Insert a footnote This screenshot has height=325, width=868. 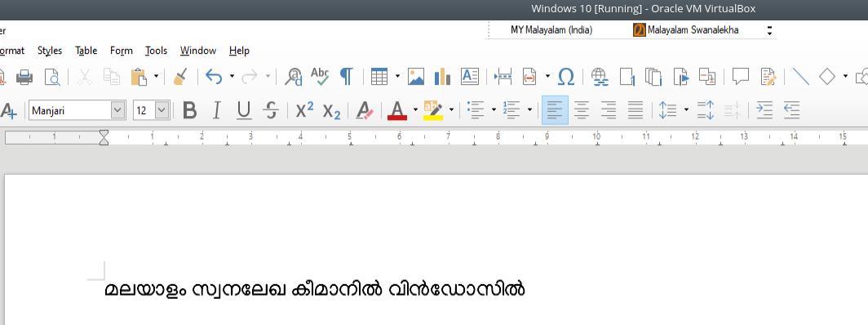point(627,77)
